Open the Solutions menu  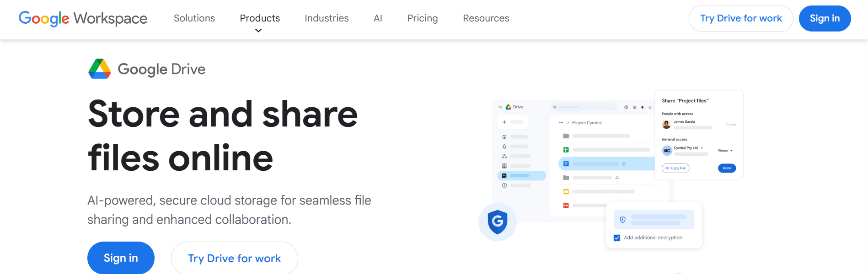(x=194, y=18)
